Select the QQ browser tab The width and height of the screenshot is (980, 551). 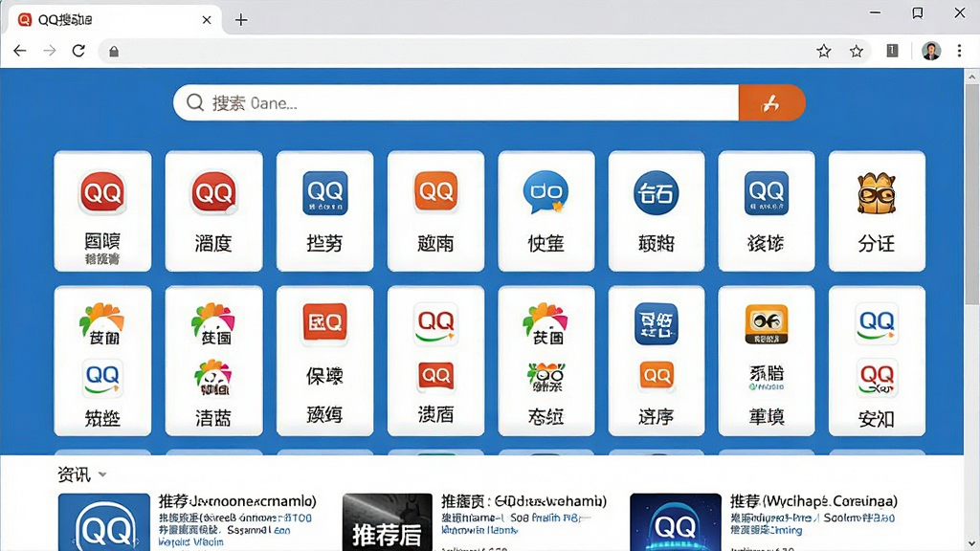pos(115,20)
